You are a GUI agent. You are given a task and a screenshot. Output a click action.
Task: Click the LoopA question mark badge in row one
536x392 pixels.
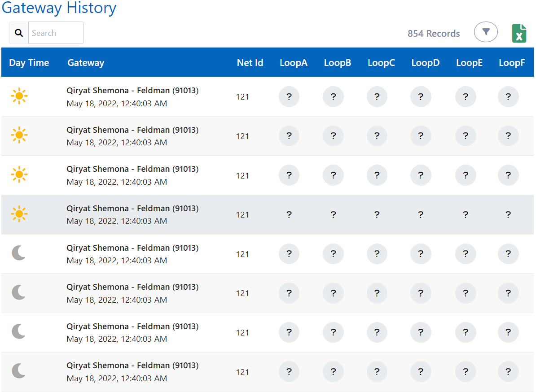click(289, 96)
